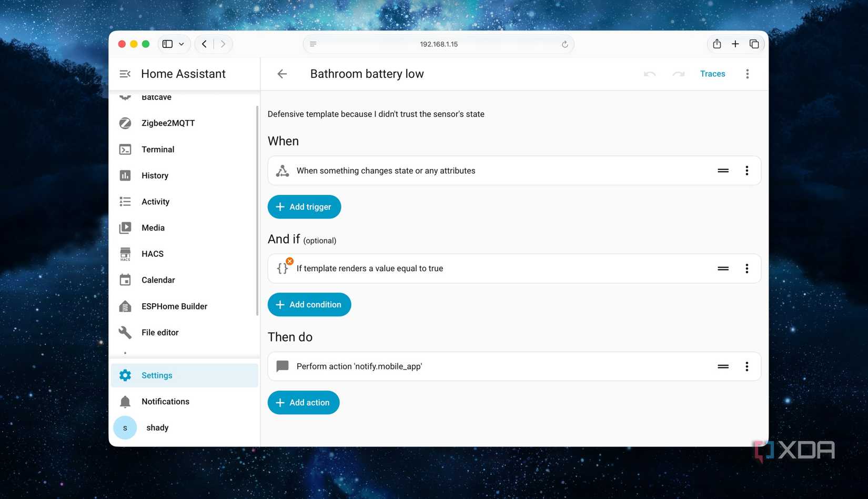Click the Home Assistant title
The width and height of the screenshot is (868, 499).
tap(183, 74)
